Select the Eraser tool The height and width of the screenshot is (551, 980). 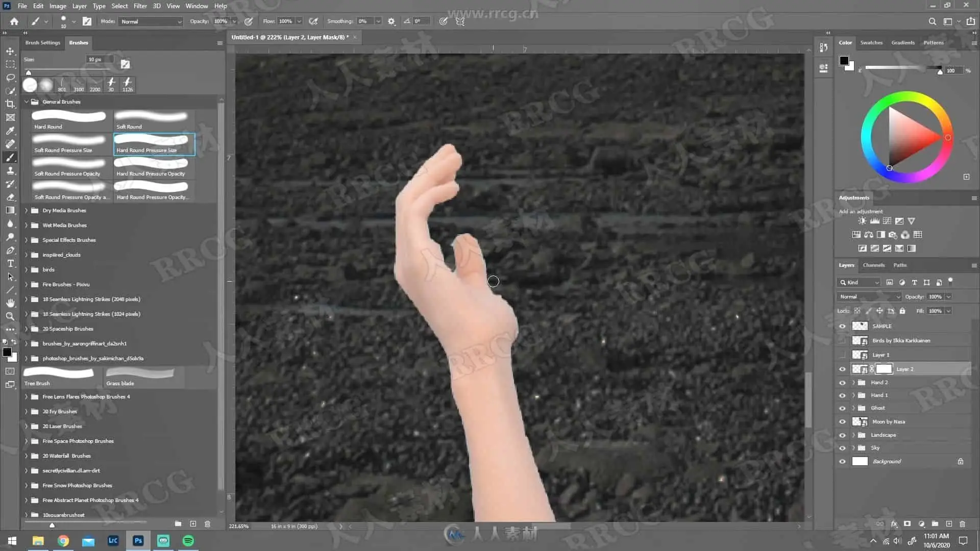point(10,197)
